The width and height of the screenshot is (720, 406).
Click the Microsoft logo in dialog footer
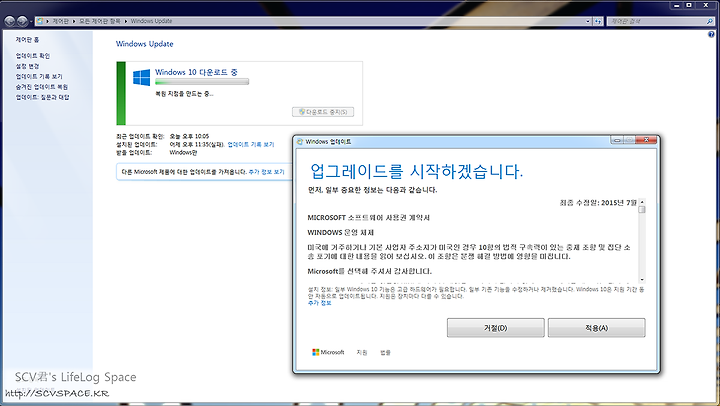coord(328,352)
